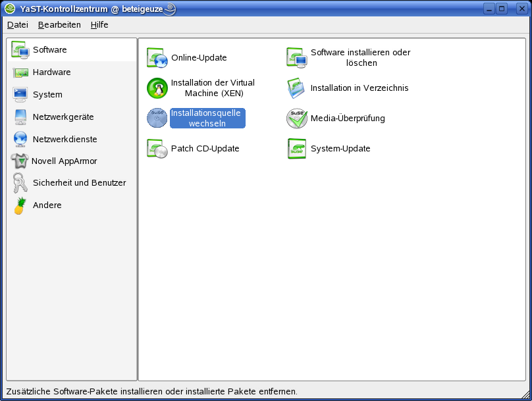Choose the Novell AppArmor category label
Image resolution: width=532 pixels, height=401 pixels.
(64, 161)
